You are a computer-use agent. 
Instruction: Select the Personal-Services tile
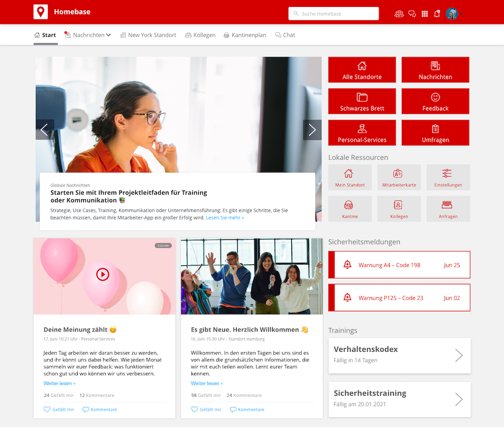362,132
